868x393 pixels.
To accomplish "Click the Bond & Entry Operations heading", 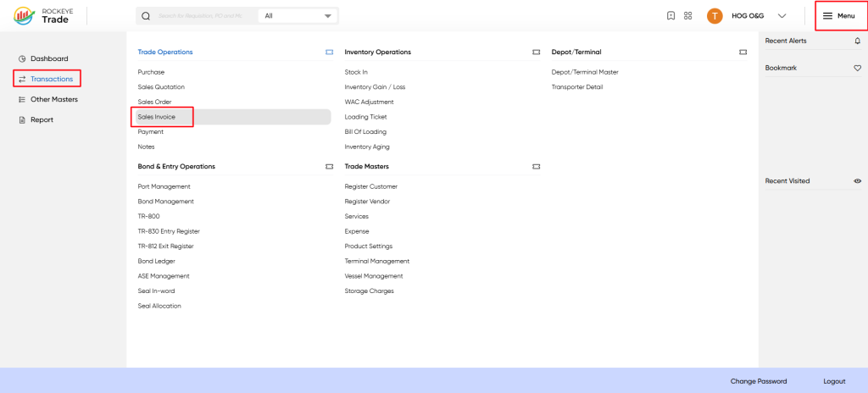I will [176, 167].
